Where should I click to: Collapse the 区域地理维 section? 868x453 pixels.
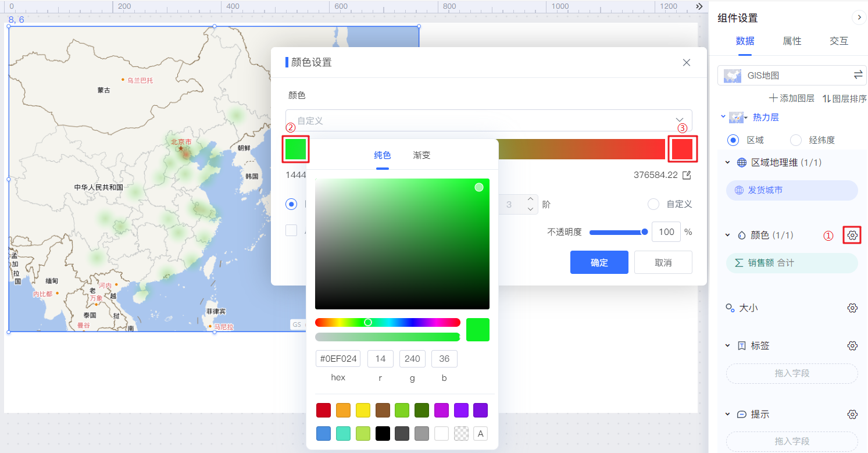[727, 162]
